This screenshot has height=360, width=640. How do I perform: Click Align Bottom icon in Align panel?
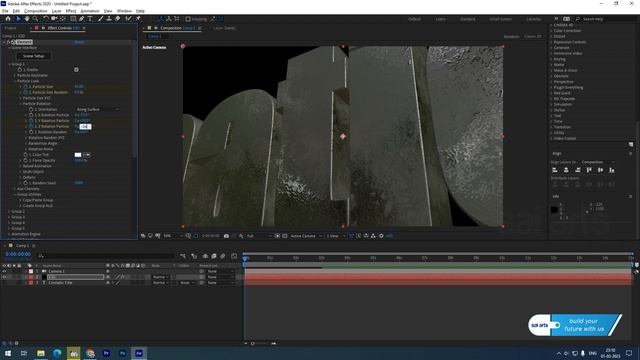tap(612, 170)
